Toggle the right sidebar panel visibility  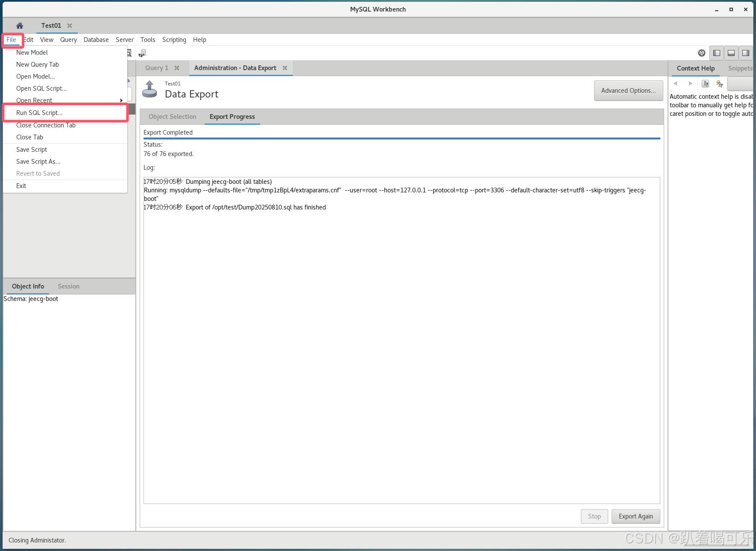pos(746,53)
